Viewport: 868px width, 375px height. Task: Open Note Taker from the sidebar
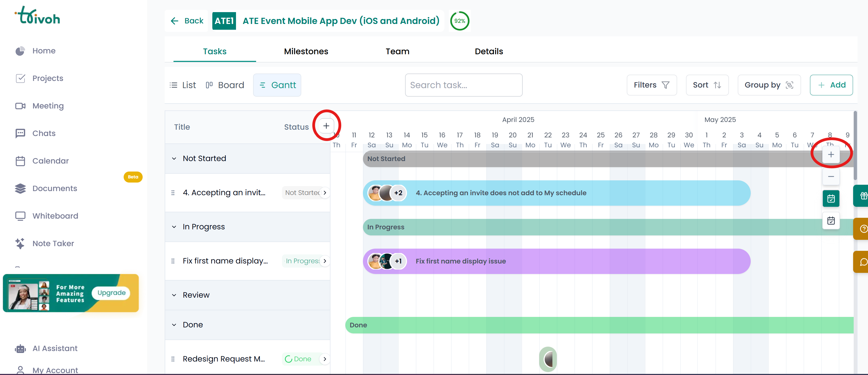pos(53,243)
